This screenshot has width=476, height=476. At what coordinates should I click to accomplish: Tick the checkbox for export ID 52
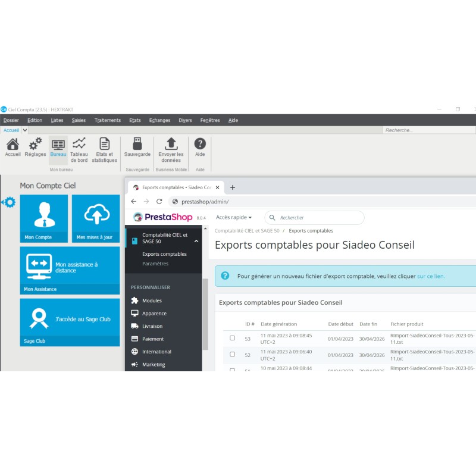pyautogui.click(x=232, y=354)
